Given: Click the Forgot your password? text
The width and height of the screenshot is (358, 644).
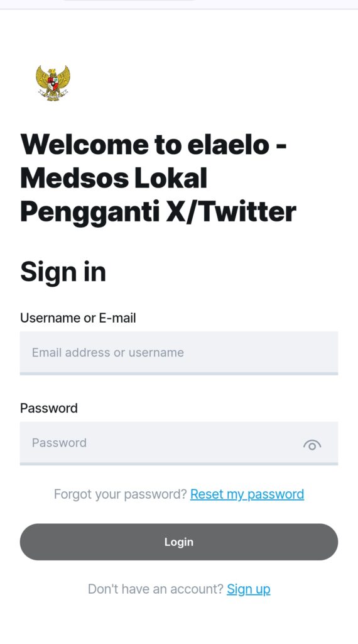Looking at the screenshot, I should pyautogui.click(x=121, y=494).
